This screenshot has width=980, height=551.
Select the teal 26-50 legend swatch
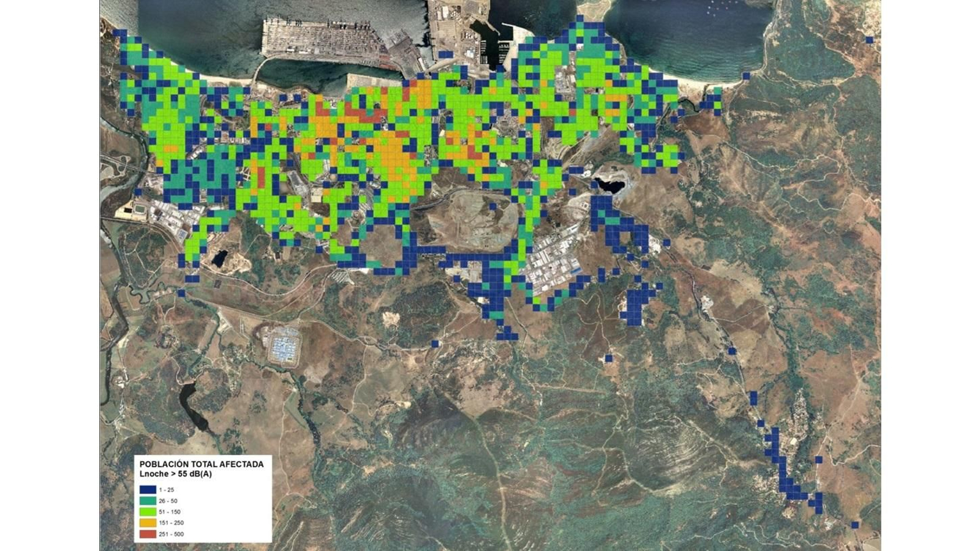[147, 501]
